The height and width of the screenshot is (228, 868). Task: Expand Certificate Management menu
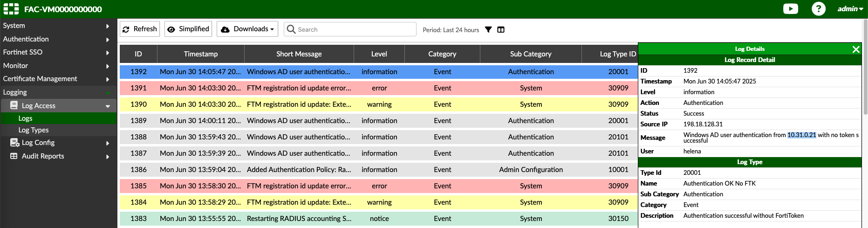[56, 79]
